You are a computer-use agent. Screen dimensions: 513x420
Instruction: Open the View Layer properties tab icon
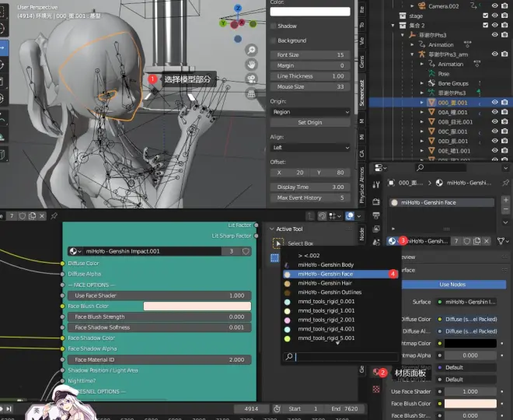coord(376,229)
